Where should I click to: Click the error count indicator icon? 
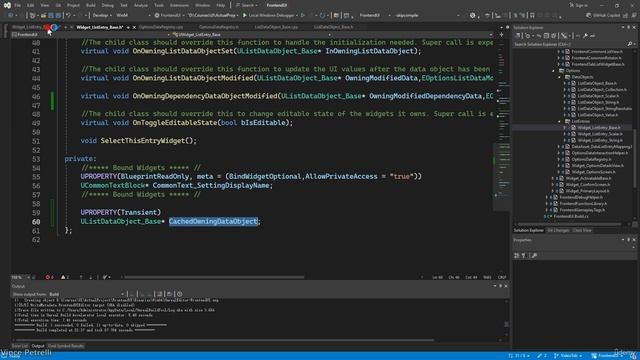click(49, 277)
